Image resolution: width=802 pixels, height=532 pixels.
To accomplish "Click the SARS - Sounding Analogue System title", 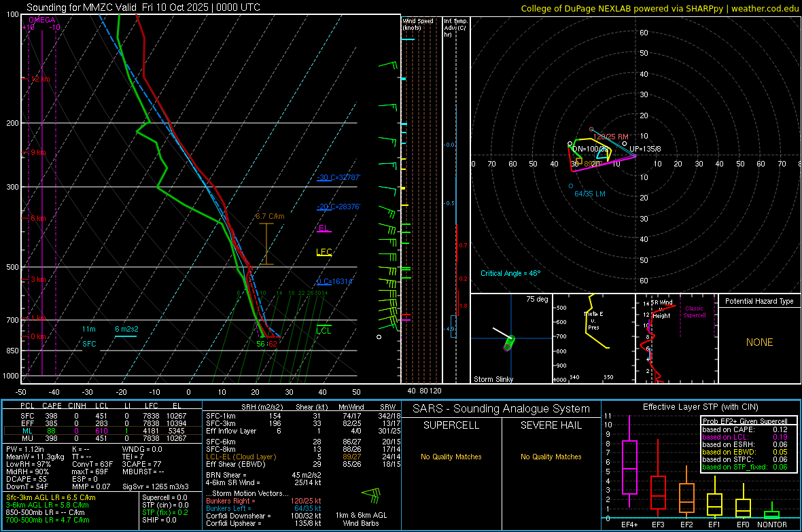I will [502, 409].
